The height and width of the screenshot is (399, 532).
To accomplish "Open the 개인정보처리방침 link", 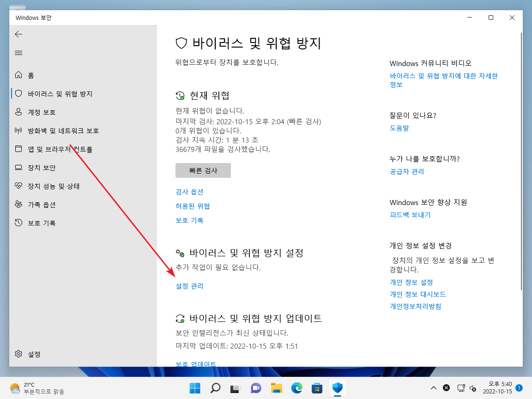I will click(415, 306).
